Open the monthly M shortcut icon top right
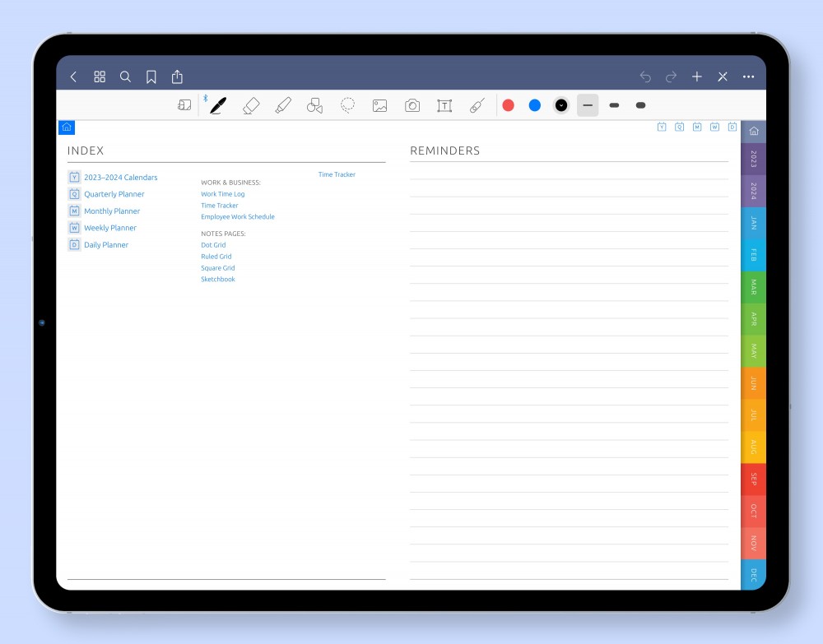The width and height of the screenshot is (823, 644). pyautogui.click(x=697, y=127)
